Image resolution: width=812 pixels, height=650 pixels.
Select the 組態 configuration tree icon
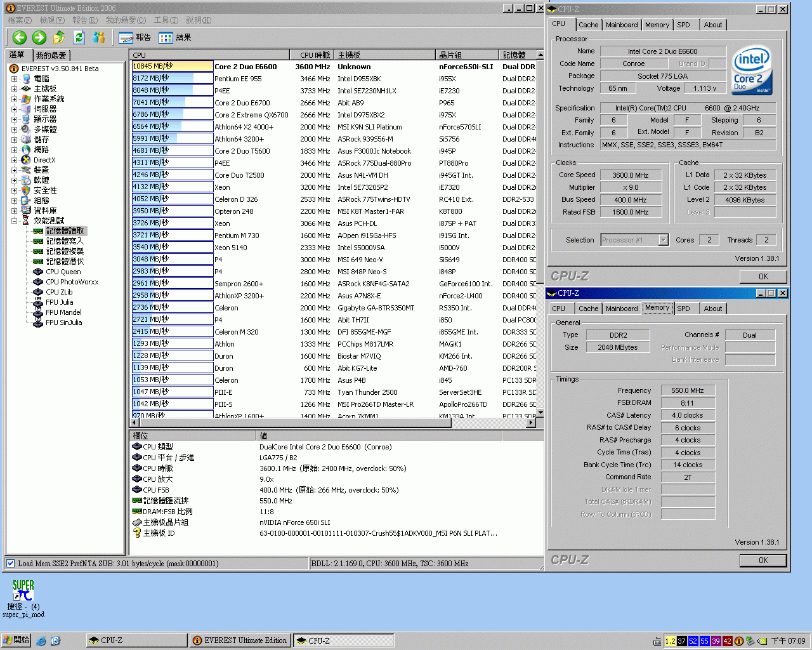[x=26, y=201]
